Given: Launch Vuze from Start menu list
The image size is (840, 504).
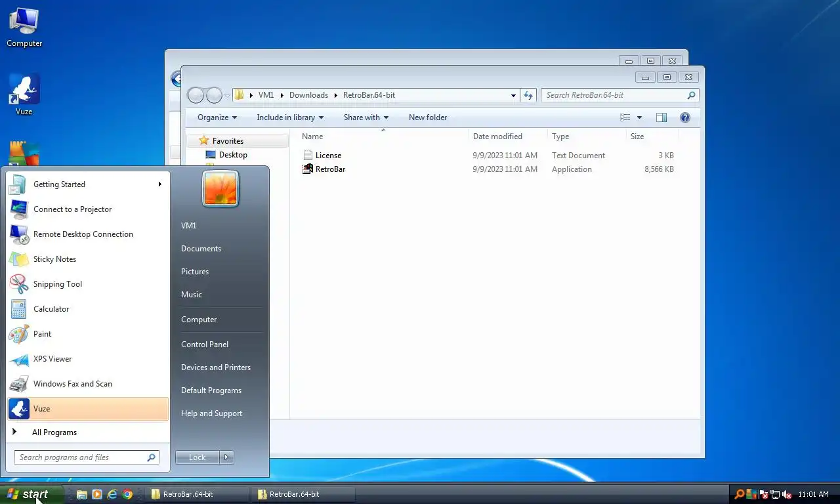Looking at the screenshot, I should [88, 409].
